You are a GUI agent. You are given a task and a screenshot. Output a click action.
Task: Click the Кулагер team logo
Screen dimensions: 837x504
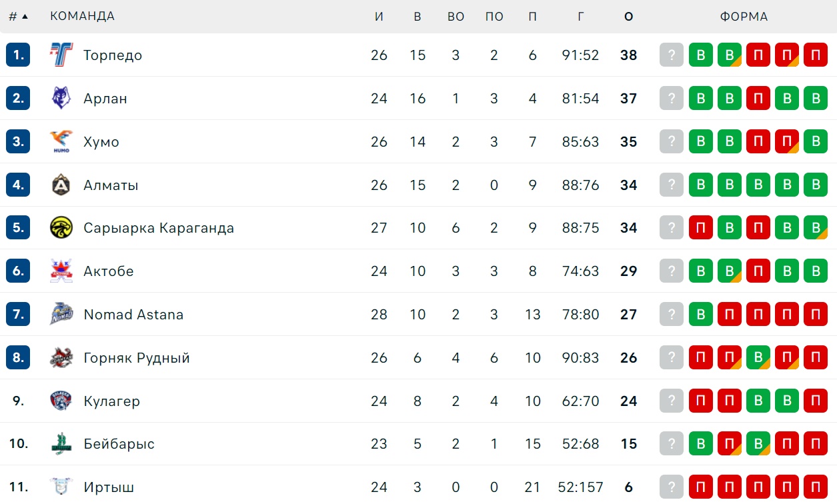point(61,401)
